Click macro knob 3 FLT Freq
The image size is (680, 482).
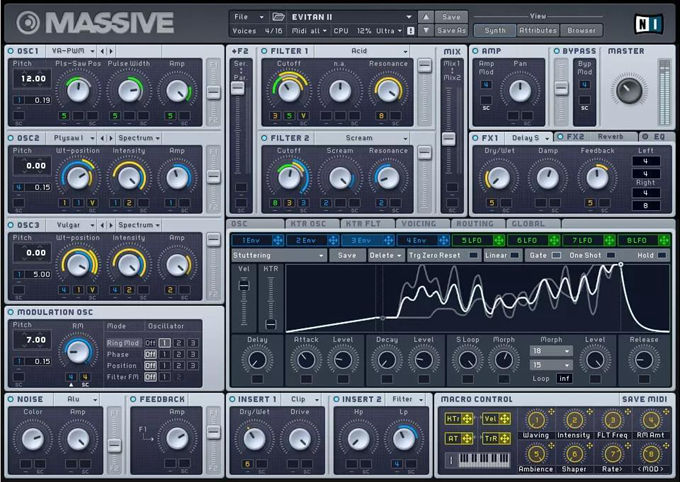[612, 420]
